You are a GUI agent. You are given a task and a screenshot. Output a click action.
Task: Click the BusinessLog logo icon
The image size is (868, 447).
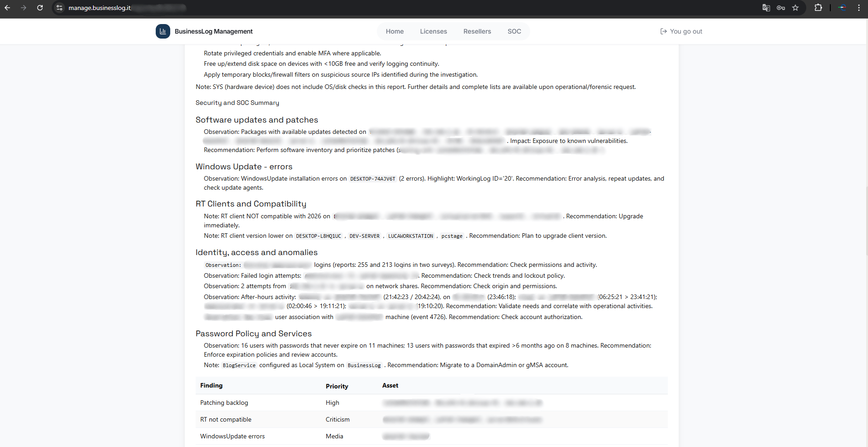click(163, 31)
